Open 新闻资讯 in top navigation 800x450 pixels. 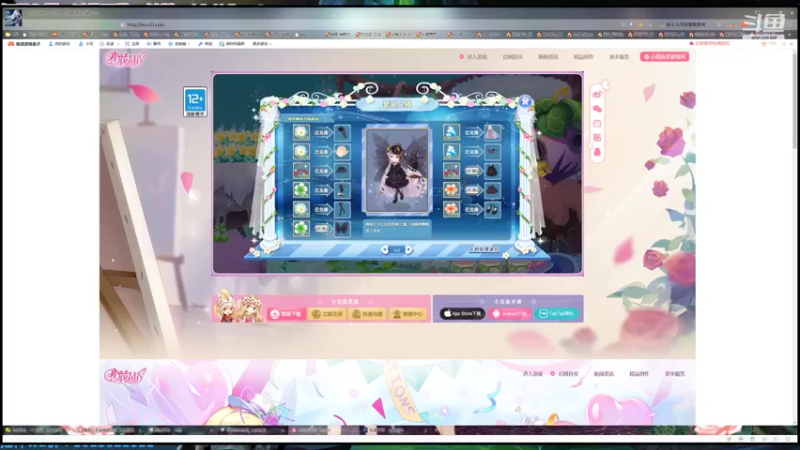click(548, 57)
